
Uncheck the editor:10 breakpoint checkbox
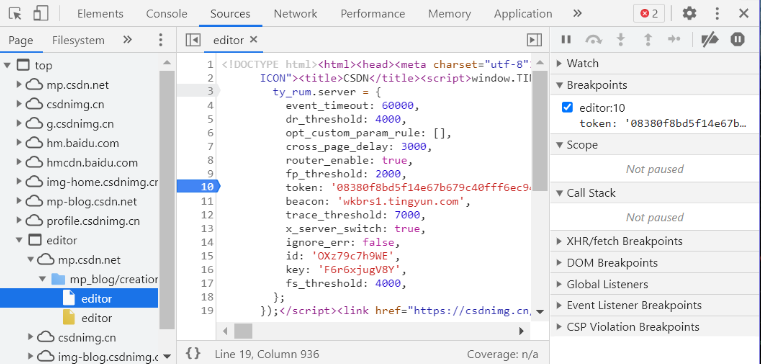point(567,107)
